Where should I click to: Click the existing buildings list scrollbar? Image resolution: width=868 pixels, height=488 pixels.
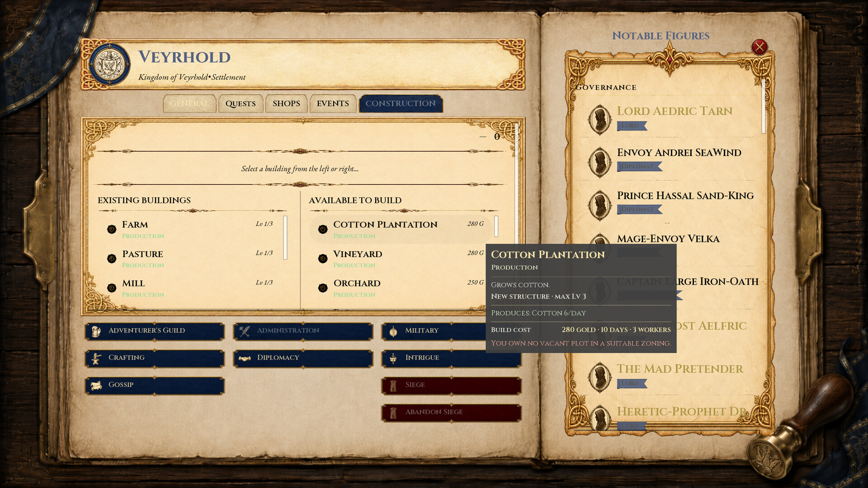[285, 238]
